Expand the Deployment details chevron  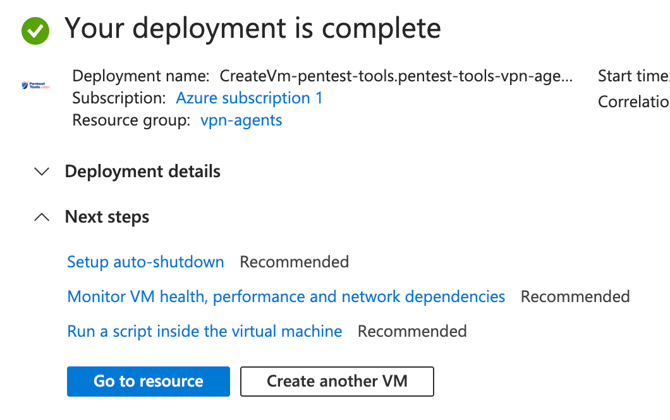pyautogui.click(x=41, y=172)
